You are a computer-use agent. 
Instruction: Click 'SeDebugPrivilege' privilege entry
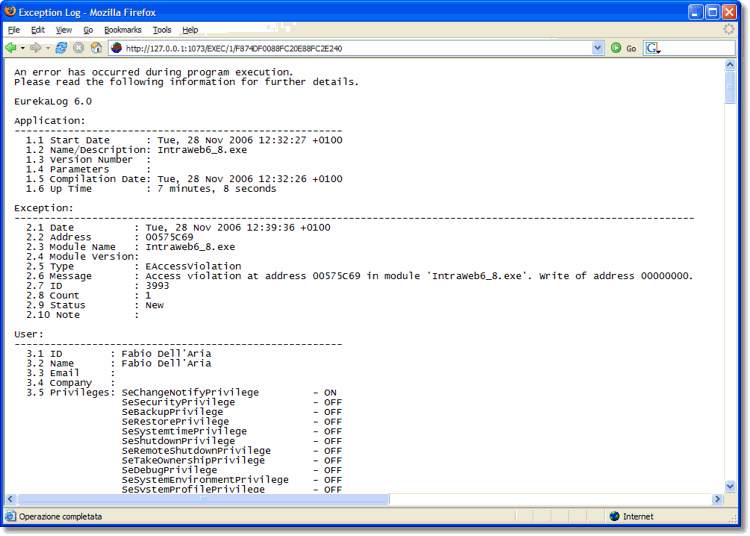point(169,470)
